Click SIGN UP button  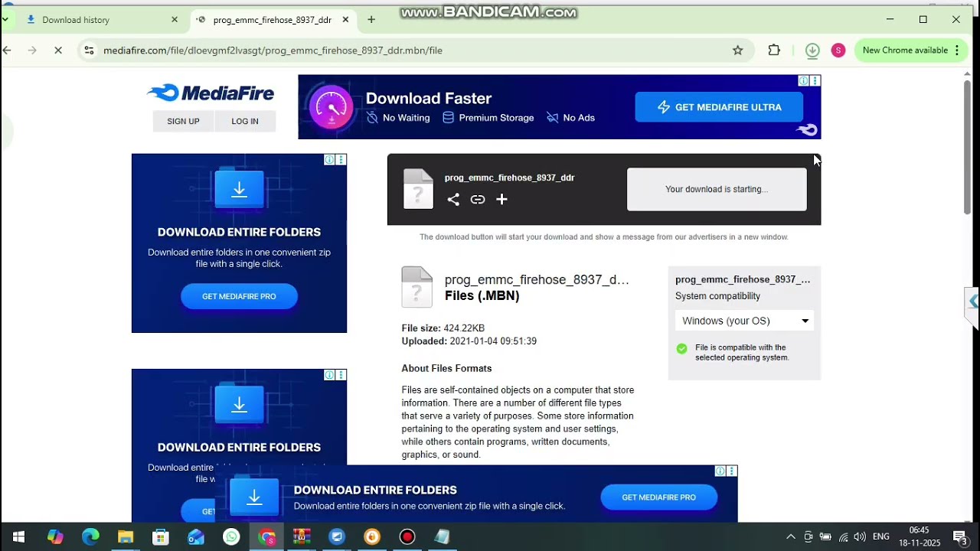pos(183,121)
